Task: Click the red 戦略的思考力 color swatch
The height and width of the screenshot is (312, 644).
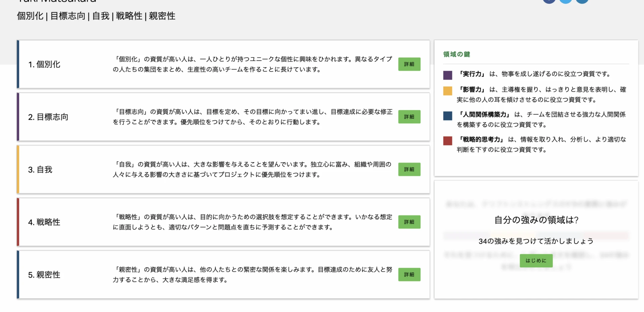Action: point(447,141)
